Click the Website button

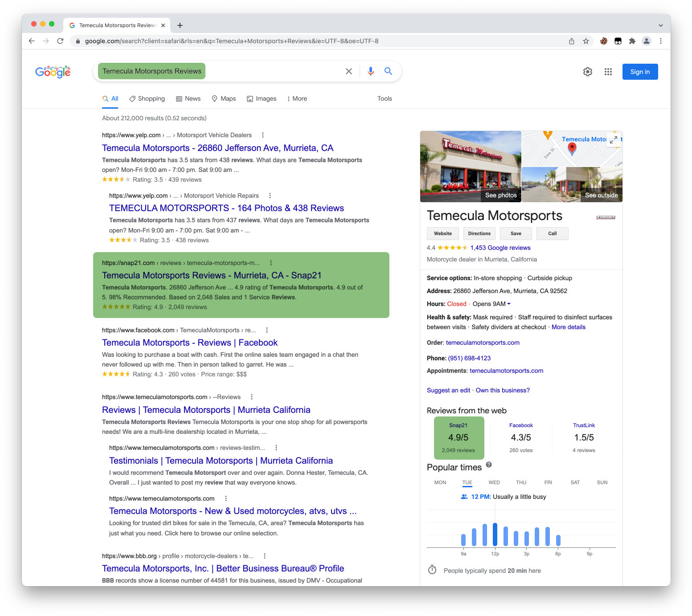coord(443,233)
